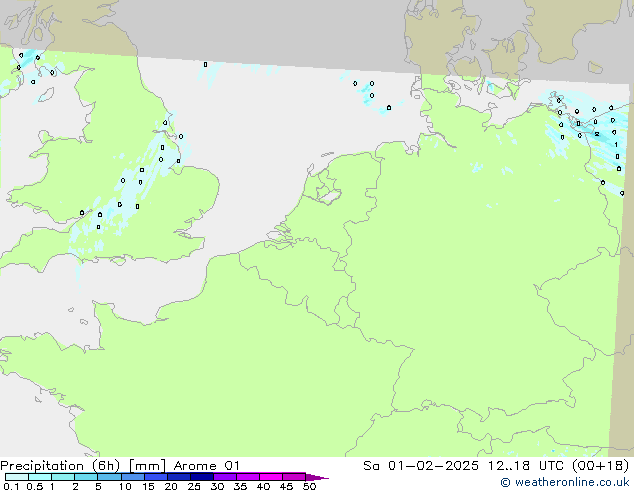Click the 5–10 mm legend color swatch
The height and width of the screenshot is (490, 634).
click(110, 477)
